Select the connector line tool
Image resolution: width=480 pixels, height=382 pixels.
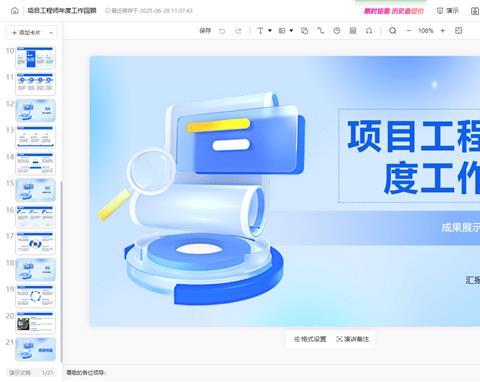tap(321, 31)
